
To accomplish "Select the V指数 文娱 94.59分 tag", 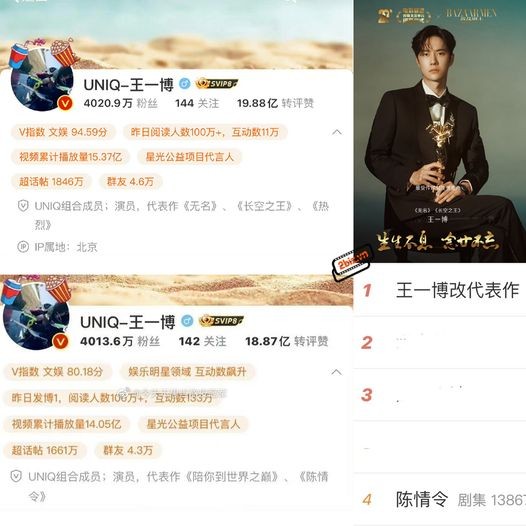I will click(63, 132).
